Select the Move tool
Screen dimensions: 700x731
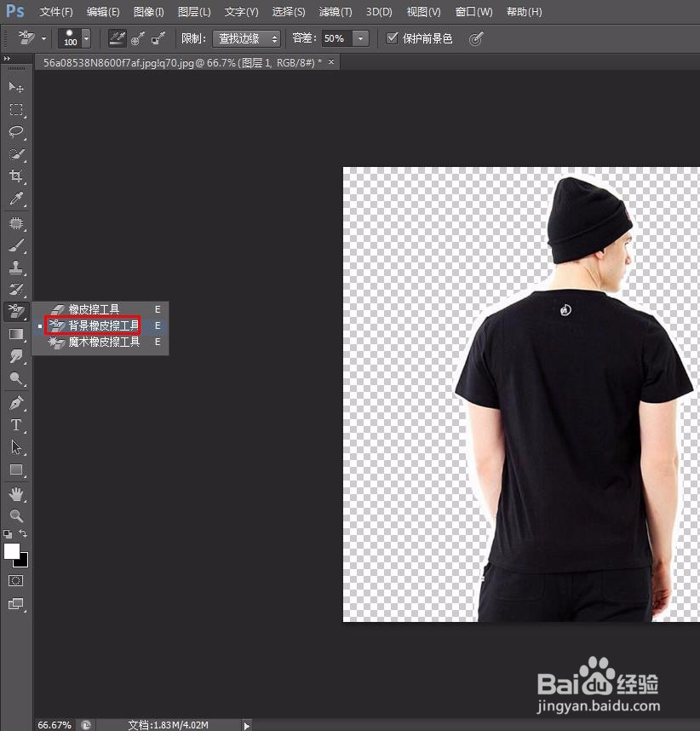tap(16, 87)
